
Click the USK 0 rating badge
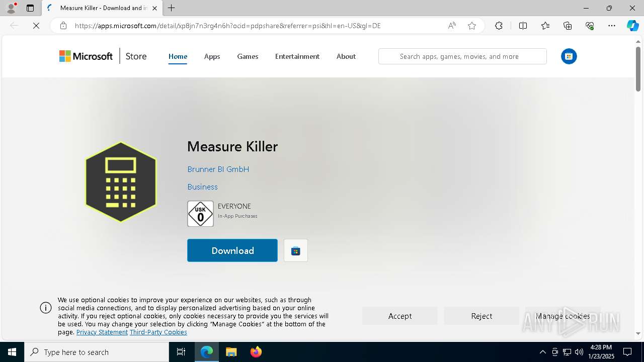[200, 214]
